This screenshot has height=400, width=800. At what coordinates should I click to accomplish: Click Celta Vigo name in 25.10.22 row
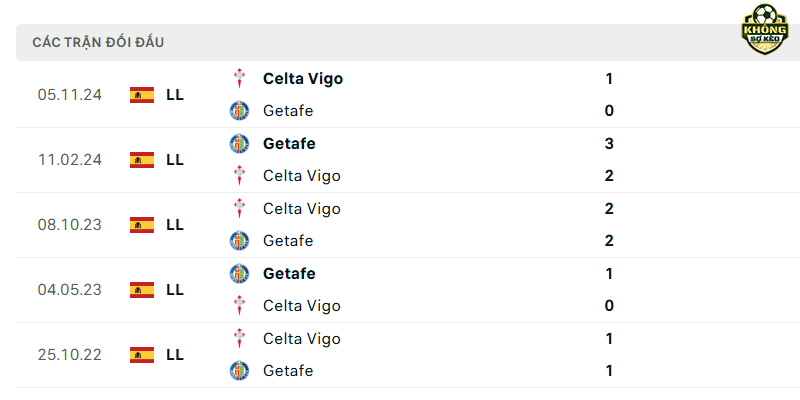point(302,338)
